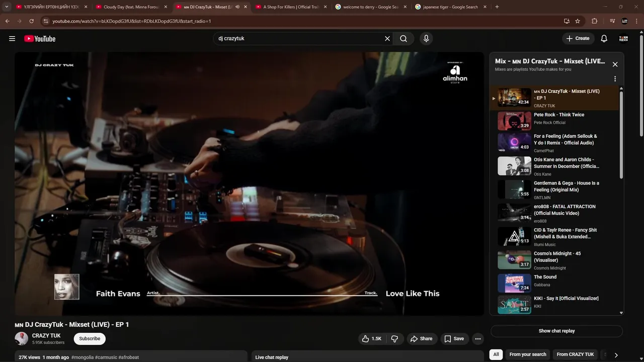Click the #mongolia hashtag
Viewport: 644px width, 362px height.
point(83,357)
